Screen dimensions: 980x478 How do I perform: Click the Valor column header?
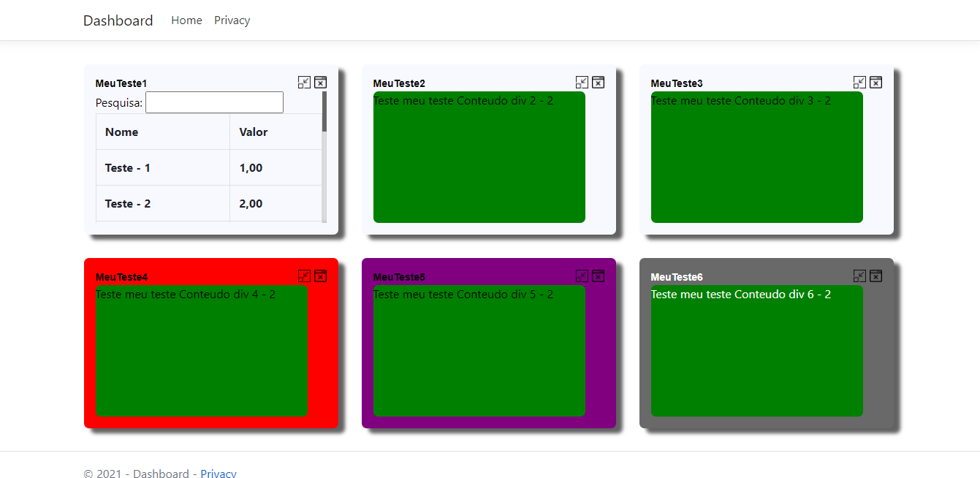(x=276, y=132)
